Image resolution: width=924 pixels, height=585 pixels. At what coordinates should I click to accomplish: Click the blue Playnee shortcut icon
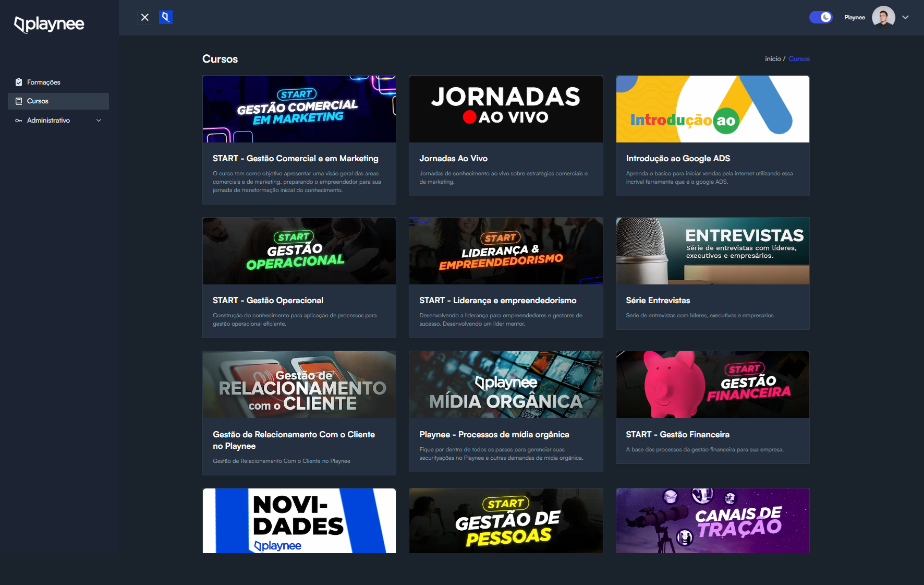166,17
